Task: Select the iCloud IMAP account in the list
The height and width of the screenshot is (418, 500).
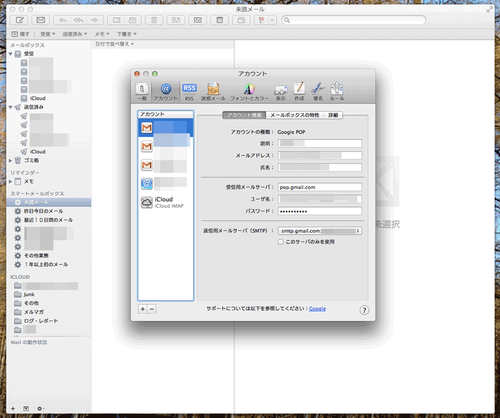Action: pyautogui.click(x=165, y=202)
